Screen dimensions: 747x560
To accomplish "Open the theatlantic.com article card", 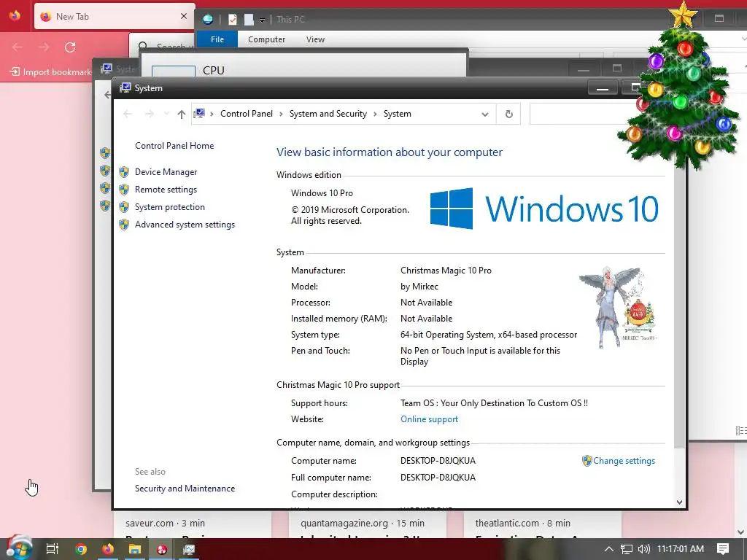I will click(542, 525).
